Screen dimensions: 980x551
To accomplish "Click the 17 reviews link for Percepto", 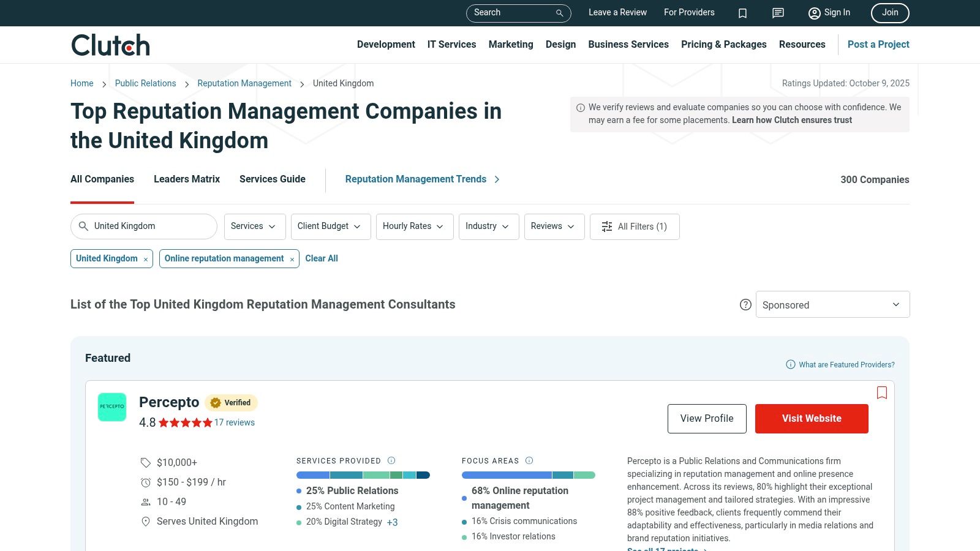I will tap(234, 422).
